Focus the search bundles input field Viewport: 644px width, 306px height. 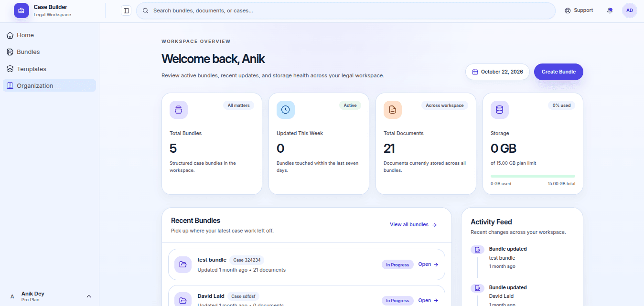pyautogui.click(x=345, y=11)
